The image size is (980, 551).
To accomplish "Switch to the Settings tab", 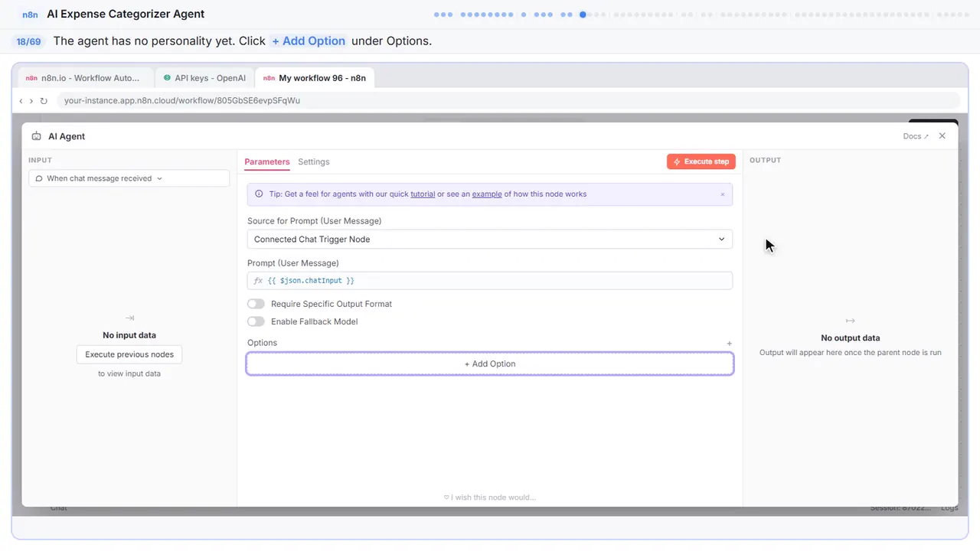I will [314, 162].
